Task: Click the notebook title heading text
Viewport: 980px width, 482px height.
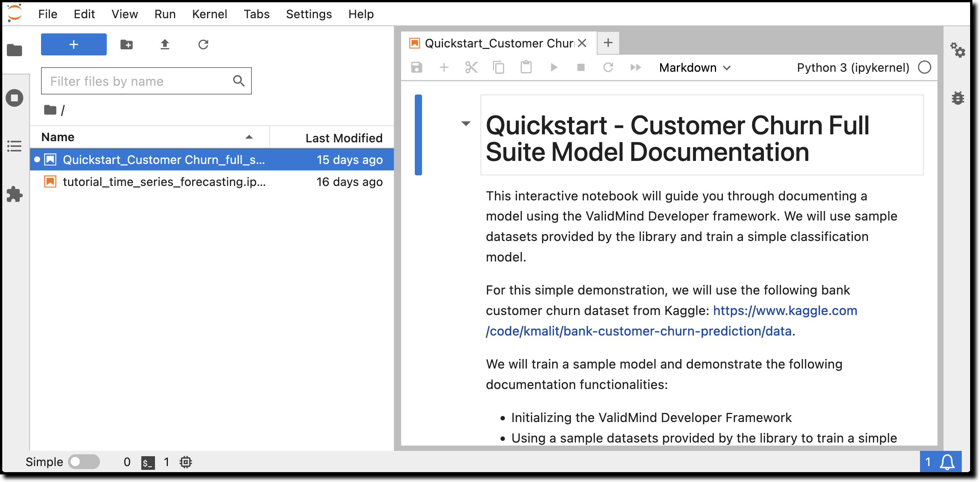Action: coord(678,139)
